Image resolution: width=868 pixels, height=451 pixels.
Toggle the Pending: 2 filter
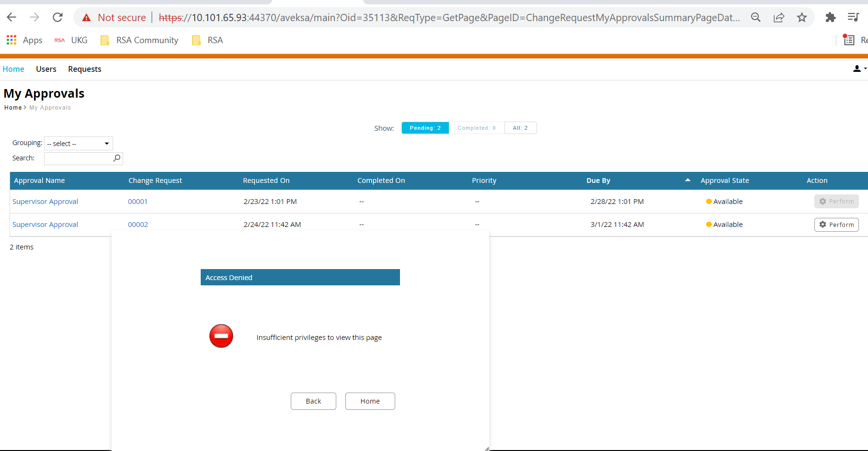[x=425, y=127]
